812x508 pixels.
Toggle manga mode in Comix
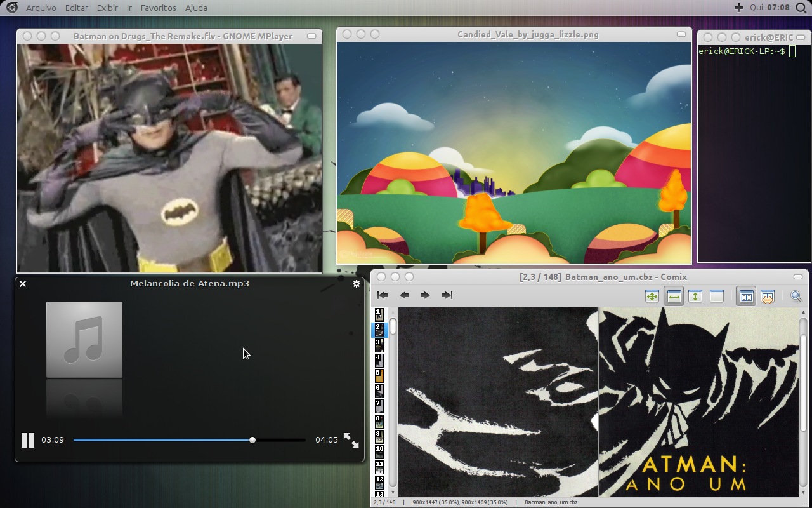click(x=768, y=296)
